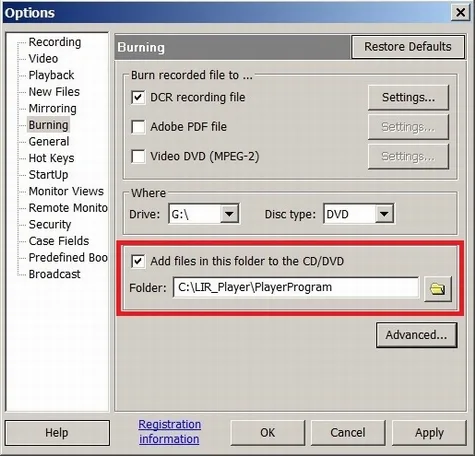Click Restore Defaults button
This screenshot has height=456, width=475.
point(408,47)
